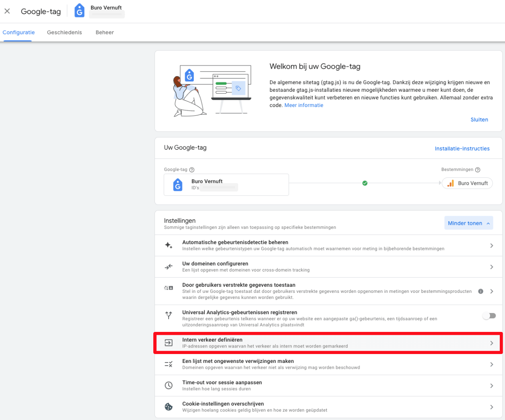Open Installatie-instructies link
The width and height of the screenshot is (505, 420).
tap(462, 148)
